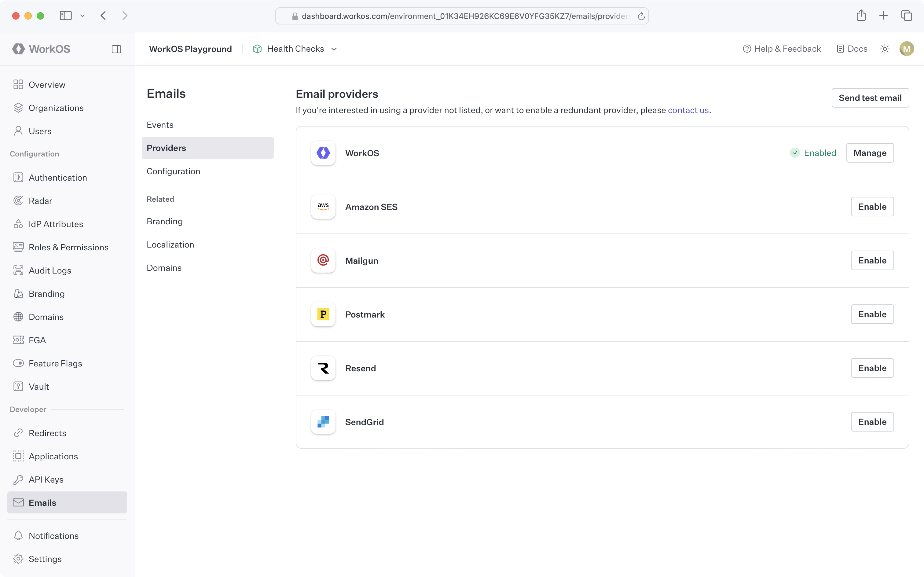Collapse the WorkOS navigation sidebar

116,49
